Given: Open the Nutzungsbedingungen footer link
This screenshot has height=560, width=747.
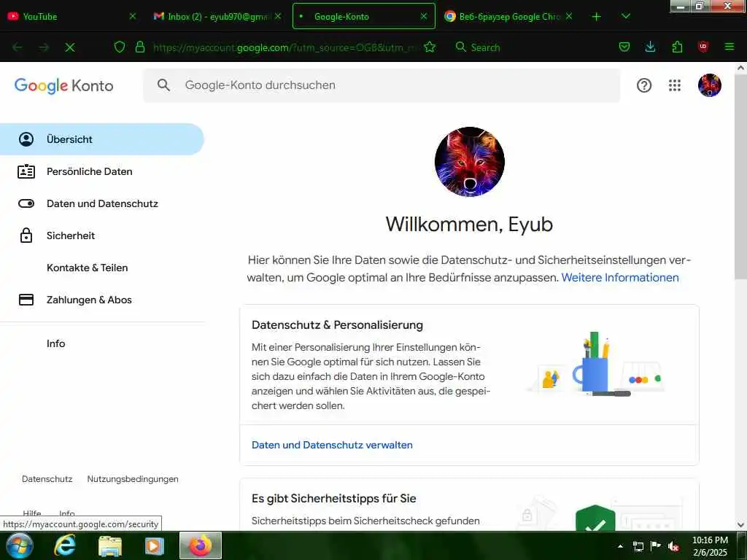Looking at the screenshot, I should point(133,479).
